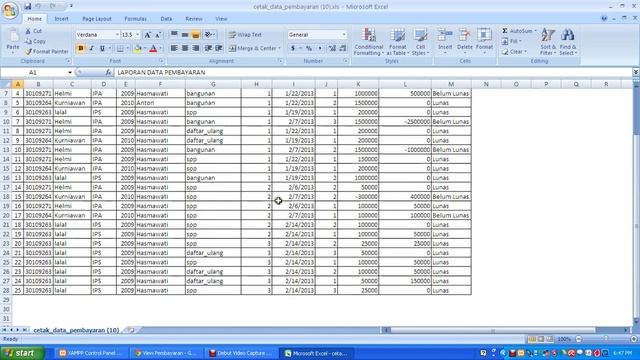
Task: Click the zoom slider in status bar
Action: (606, 339)
